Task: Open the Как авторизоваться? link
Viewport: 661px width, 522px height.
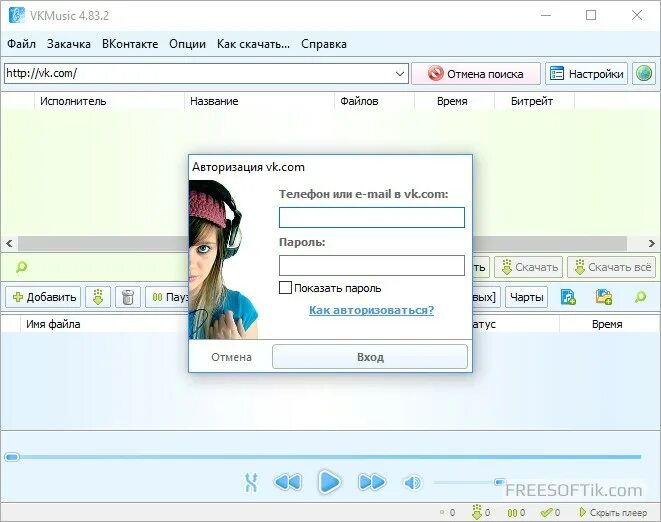Action: pos(371,310)
